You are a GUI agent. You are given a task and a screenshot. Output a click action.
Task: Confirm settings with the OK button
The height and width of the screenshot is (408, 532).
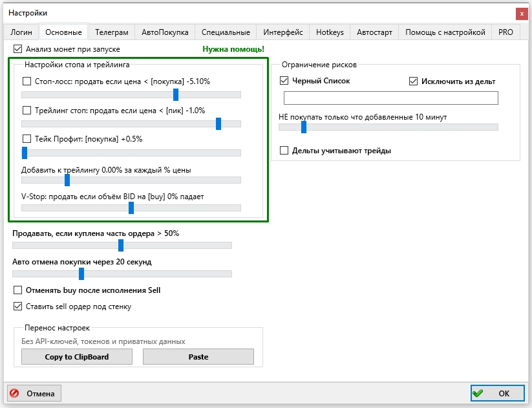pyautogui.click(x=497, y=393)
